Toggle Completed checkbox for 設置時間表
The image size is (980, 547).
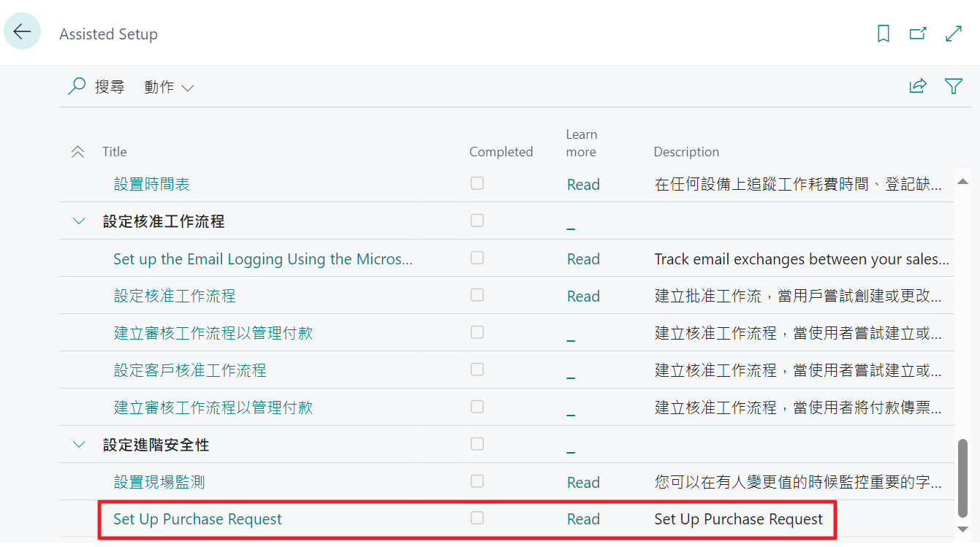(x=477, y=183)
